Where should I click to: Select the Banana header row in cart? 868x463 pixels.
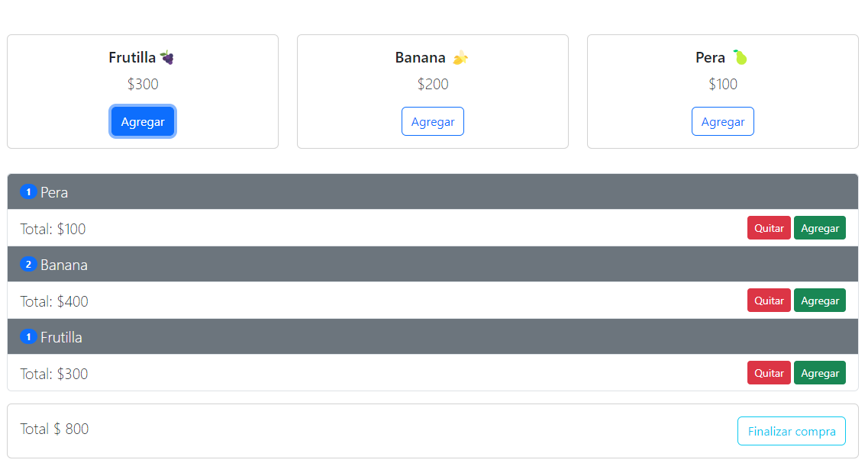click(432, 265)
